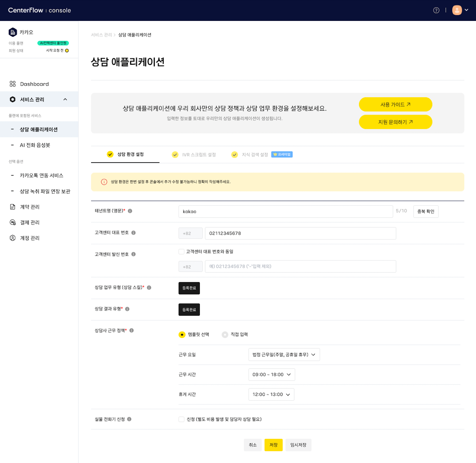Click the 테넌트명 kakao input field
The image size is (476, 463).
(285, 212)
